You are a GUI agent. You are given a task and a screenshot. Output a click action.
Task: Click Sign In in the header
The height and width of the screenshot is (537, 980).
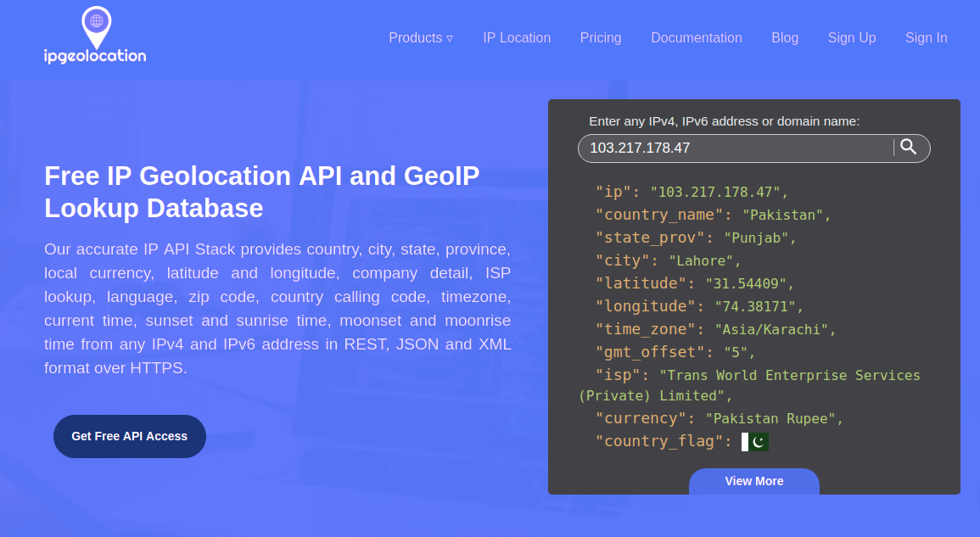[x=926, y=38]
